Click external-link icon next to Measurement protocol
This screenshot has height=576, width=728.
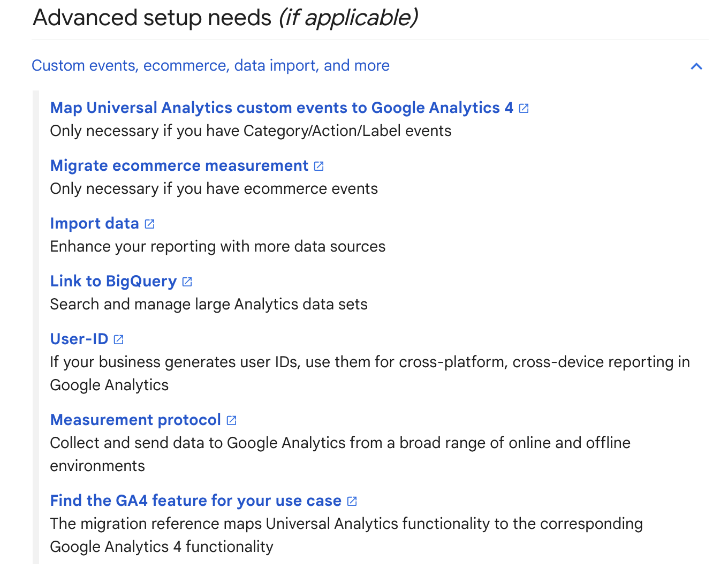[x=232, y=420]
